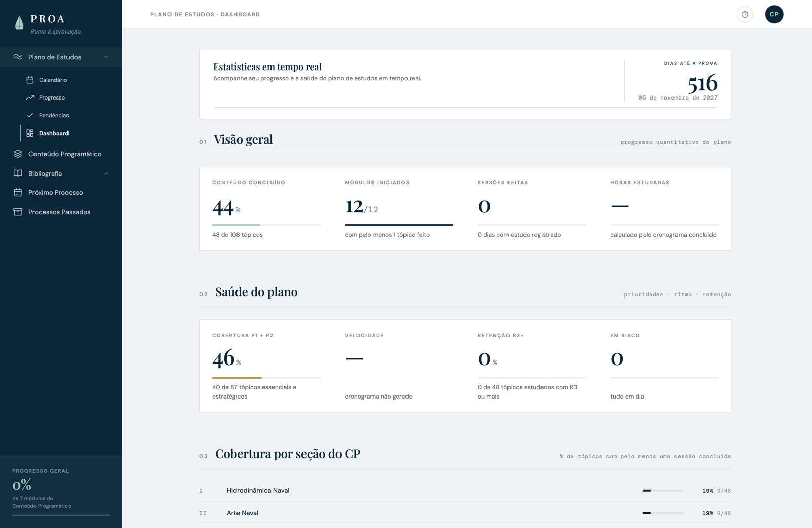812x528 pixels.
Task: Click the Hidrodinâmica Naval coverage bar
Action: (x=663, y=491)
